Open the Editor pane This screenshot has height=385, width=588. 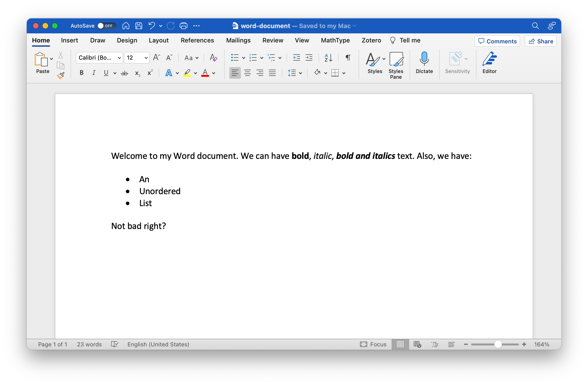point(490,63)
